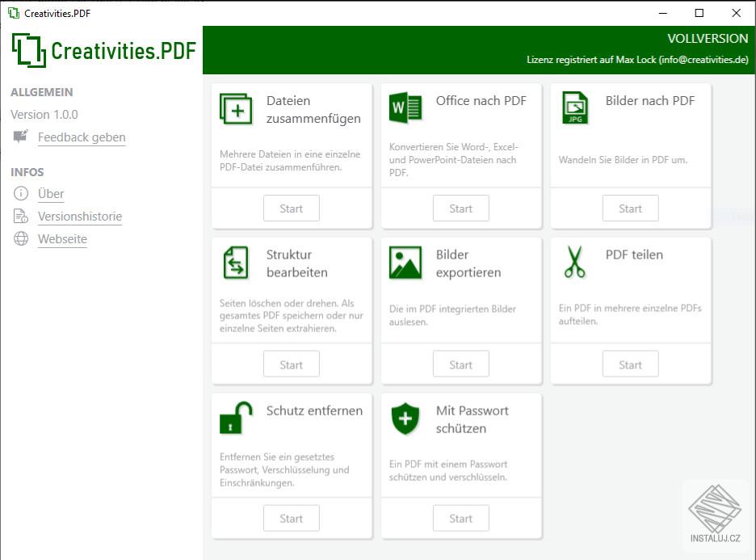Click description 'Wandeln Sie Bilder in PDF um.'
Screen dimensions: 756x560
point(623,160)
